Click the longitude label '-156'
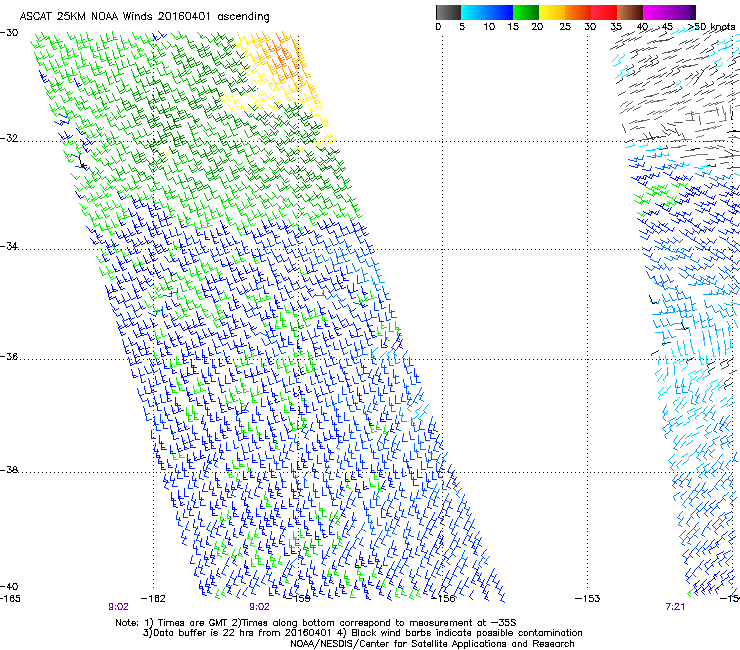The image size is (740, 650). [443, 599]
